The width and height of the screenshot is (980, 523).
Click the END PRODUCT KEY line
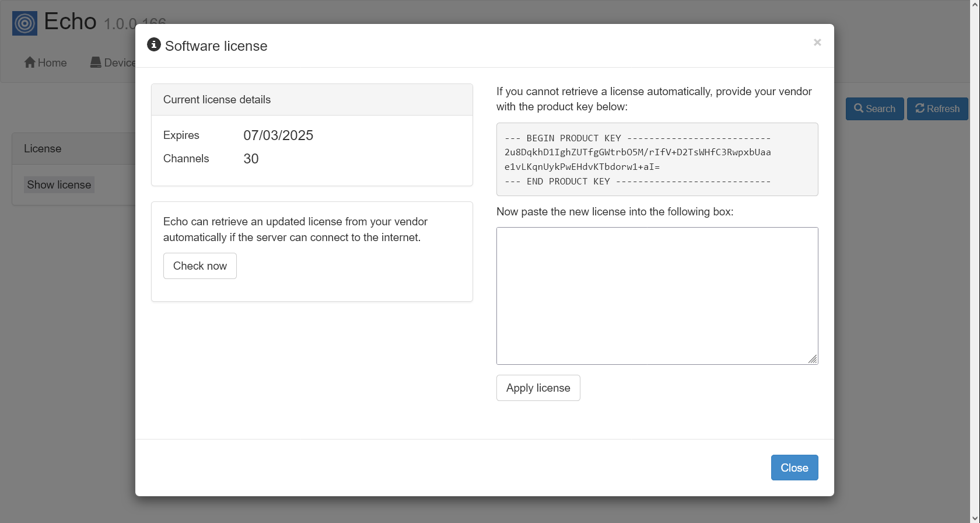(638, 182)
